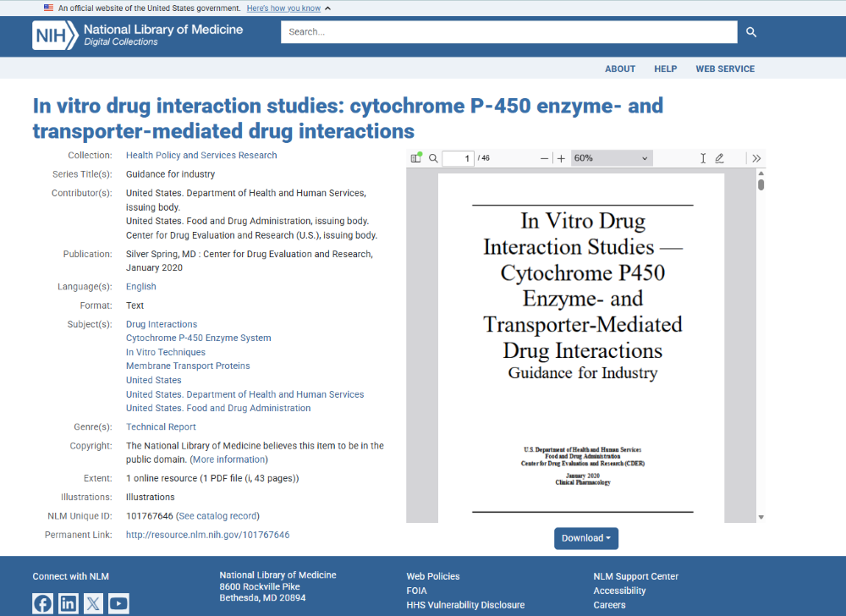
Task: Open find in document in PDF viewer
Action: [x=433, y=158]
